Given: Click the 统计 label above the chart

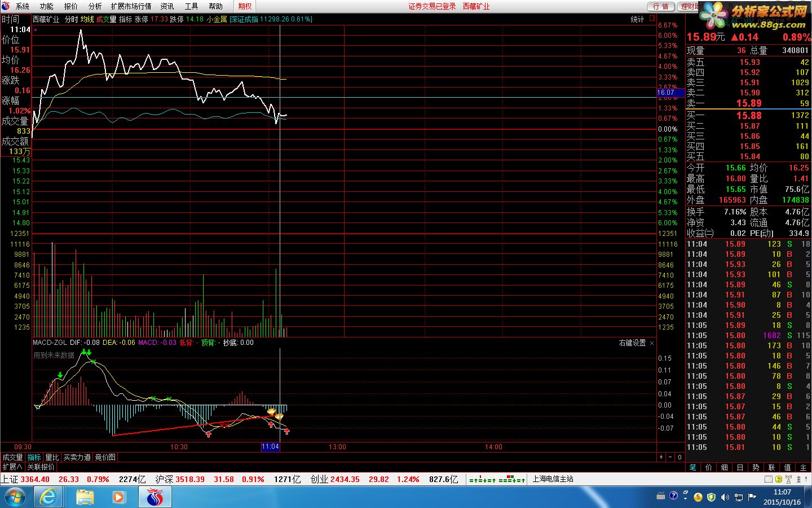Looking at the screenshot, I should pos(637,19).
